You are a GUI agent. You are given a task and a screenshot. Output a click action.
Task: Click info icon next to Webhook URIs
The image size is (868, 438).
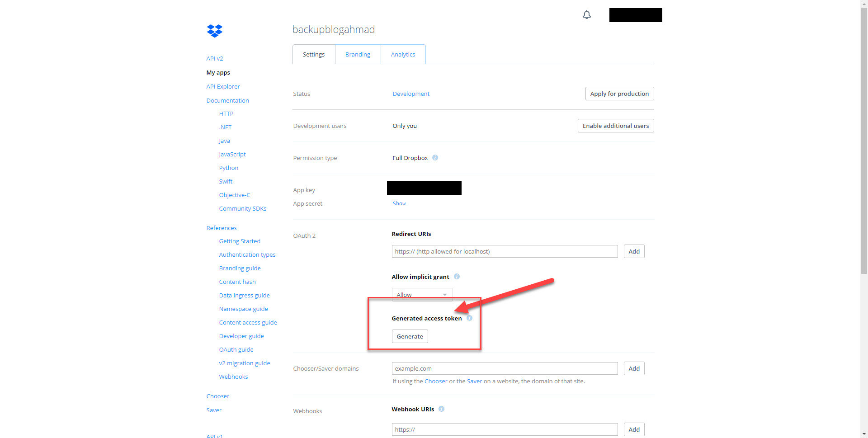(441, 409)
